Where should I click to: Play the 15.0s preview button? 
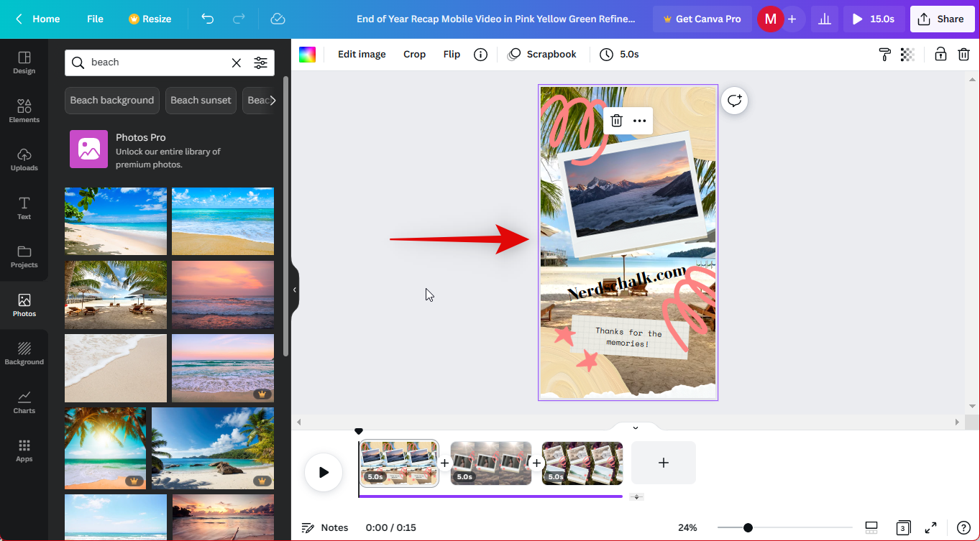(x=874, y=19)
